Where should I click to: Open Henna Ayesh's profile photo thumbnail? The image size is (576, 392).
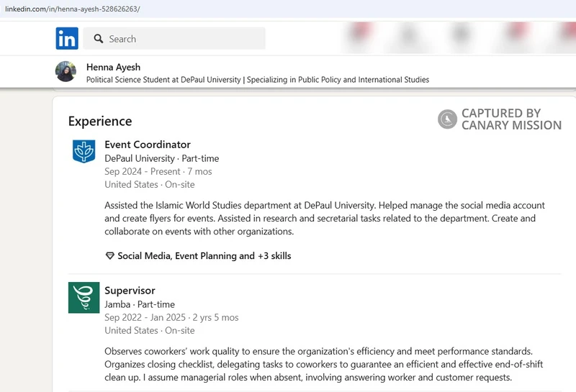pos(66,71)
